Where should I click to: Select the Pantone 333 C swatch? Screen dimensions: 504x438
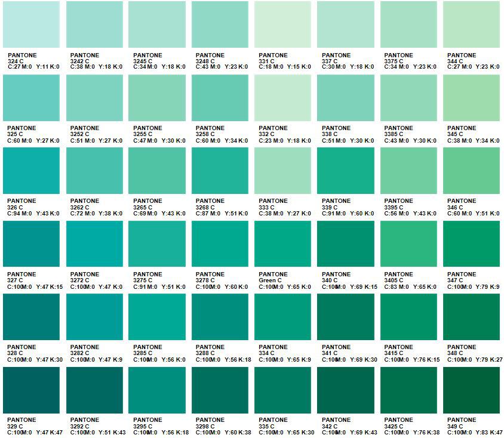coord(282,171)
